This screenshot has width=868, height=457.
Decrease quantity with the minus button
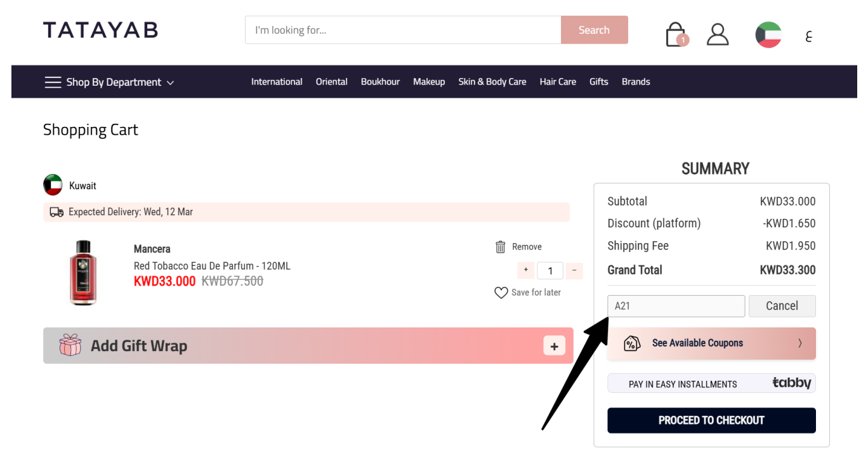coord(574,270)
